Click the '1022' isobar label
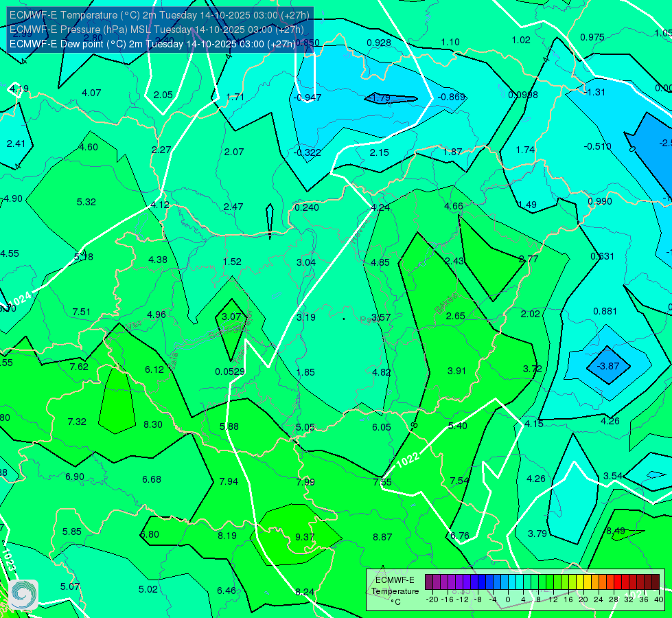Viewport: 672px width, 618px height. [408, 460]
